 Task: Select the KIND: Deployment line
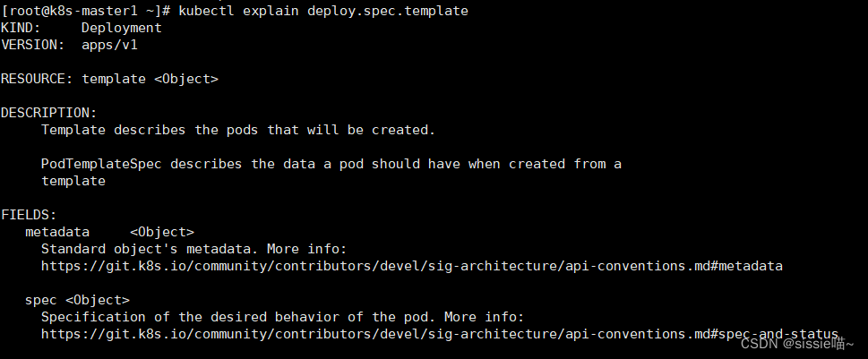tap(82, 28)
